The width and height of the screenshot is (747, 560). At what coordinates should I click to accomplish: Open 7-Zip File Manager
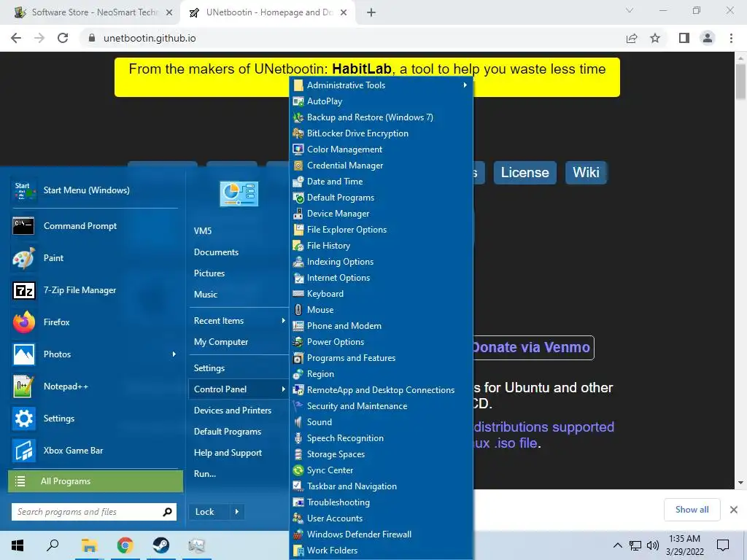tap(94, 290)
